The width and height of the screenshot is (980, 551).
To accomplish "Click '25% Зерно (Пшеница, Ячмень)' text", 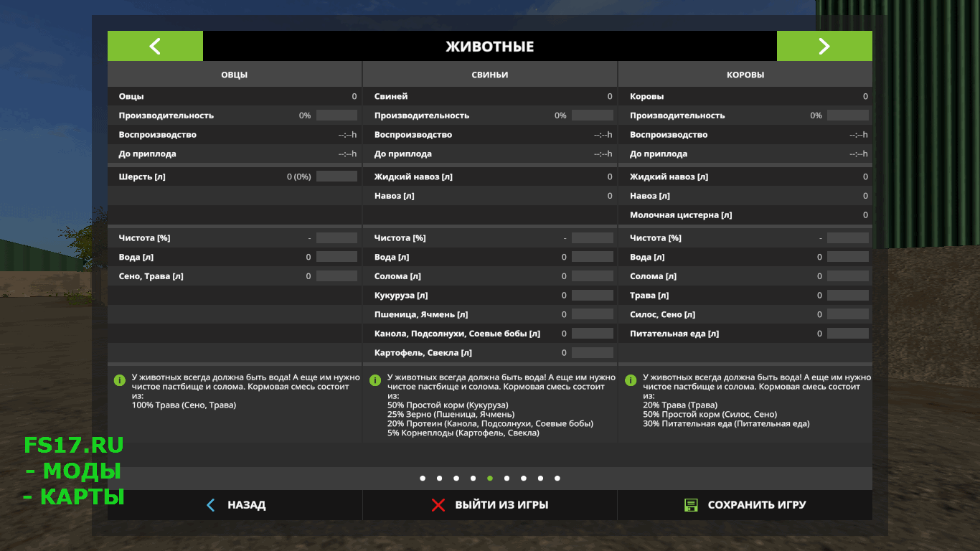I will pyautogui.click(x=451, y=415).
